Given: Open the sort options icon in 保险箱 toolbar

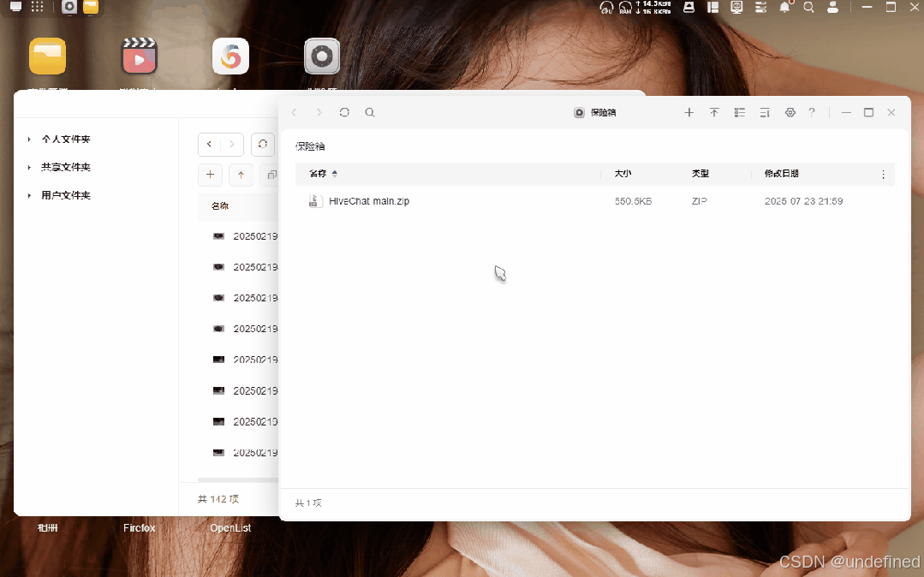Looking at the screenshot, I should [765, 112].
